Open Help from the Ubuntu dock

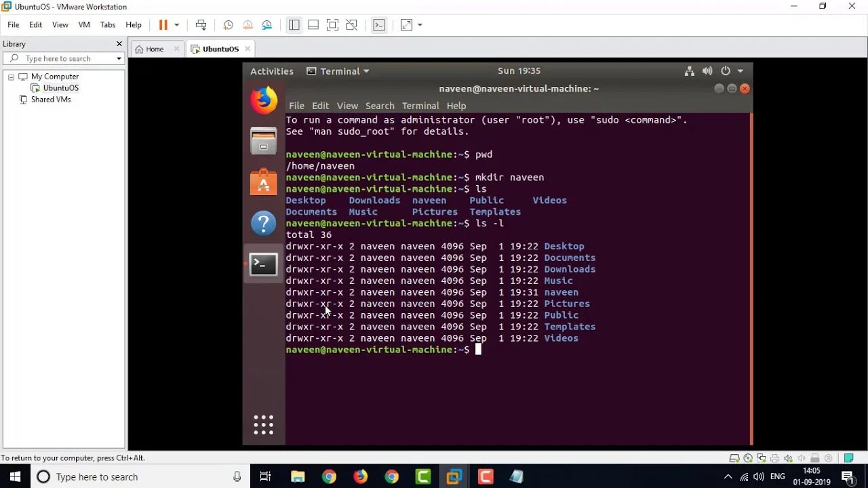[x=264, y=223]
